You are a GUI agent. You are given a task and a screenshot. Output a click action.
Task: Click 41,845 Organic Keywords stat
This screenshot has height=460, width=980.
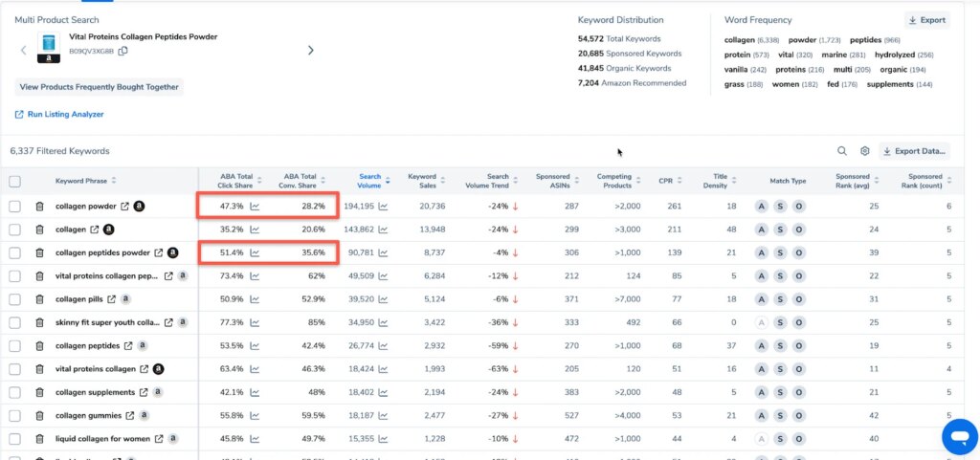click(x=624, y=69)
